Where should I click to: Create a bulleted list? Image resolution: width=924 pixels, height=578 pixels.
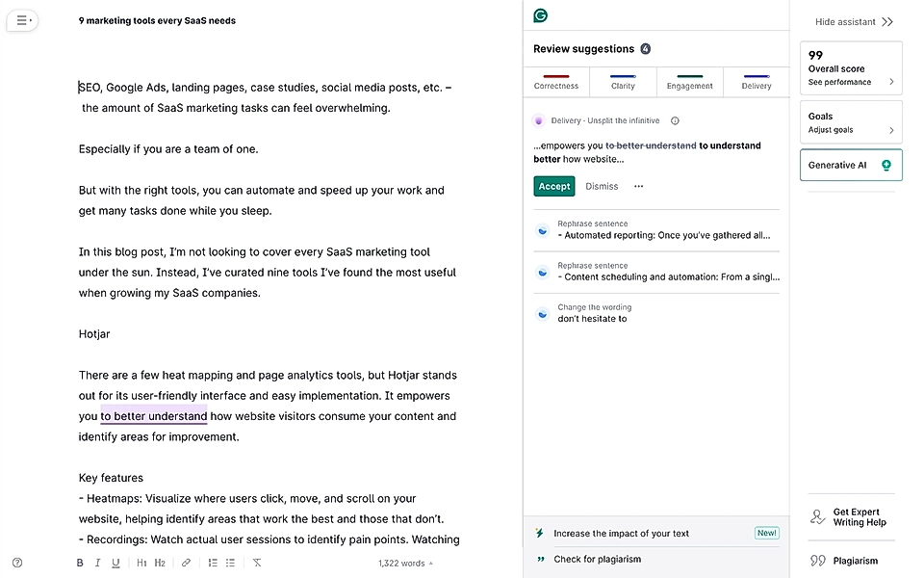[x=230, y=563]
